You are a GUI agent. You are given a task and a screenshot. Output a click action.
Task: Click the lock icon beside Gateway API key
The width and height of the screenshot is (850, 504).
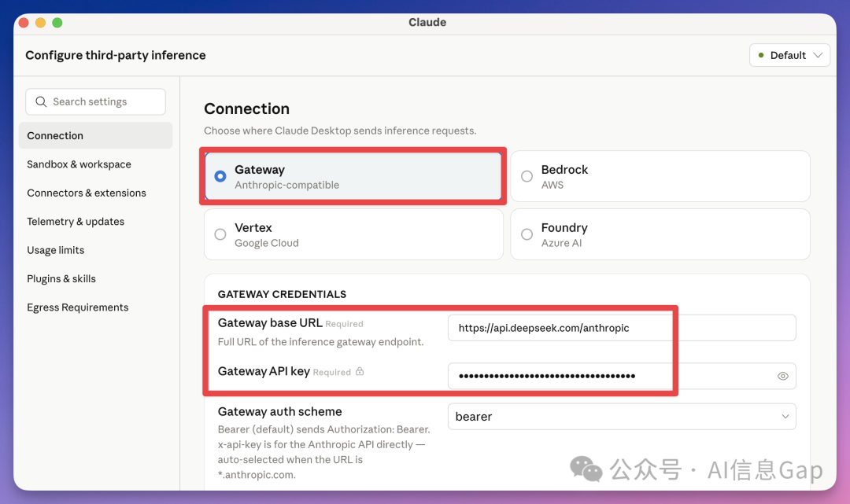tap(360, 372)
